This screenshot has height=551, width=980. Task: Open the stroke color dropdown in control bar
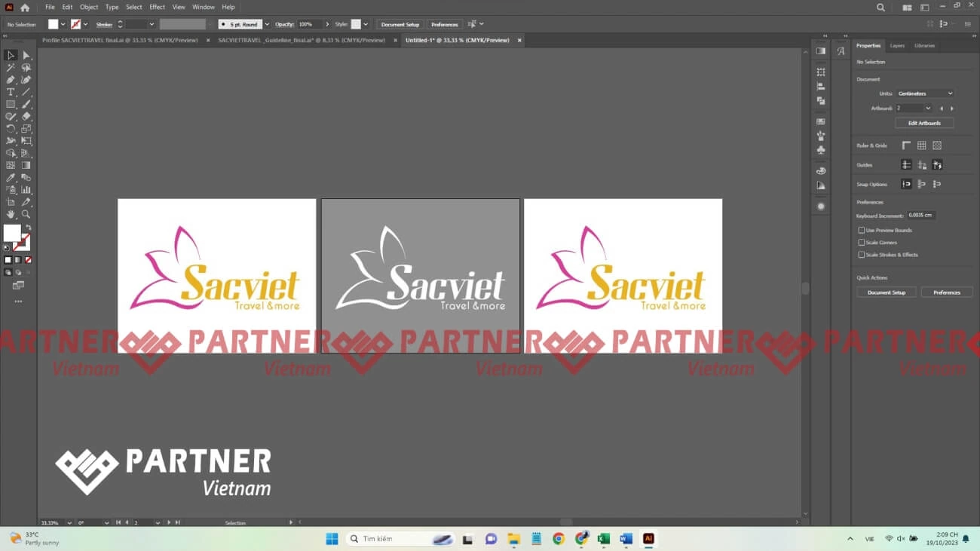pos(85,24)
